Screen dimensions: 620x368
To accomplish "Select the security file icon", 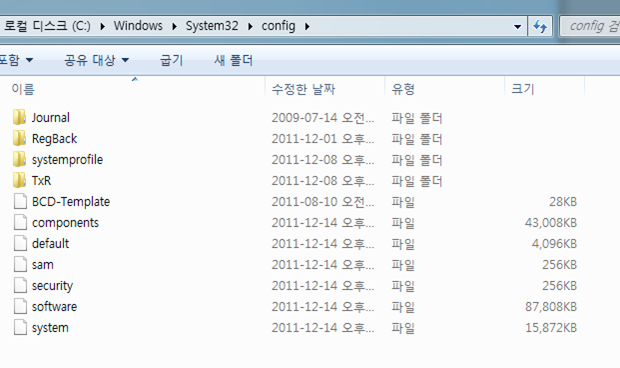I will pyautogui.click(x=20, y=285).
